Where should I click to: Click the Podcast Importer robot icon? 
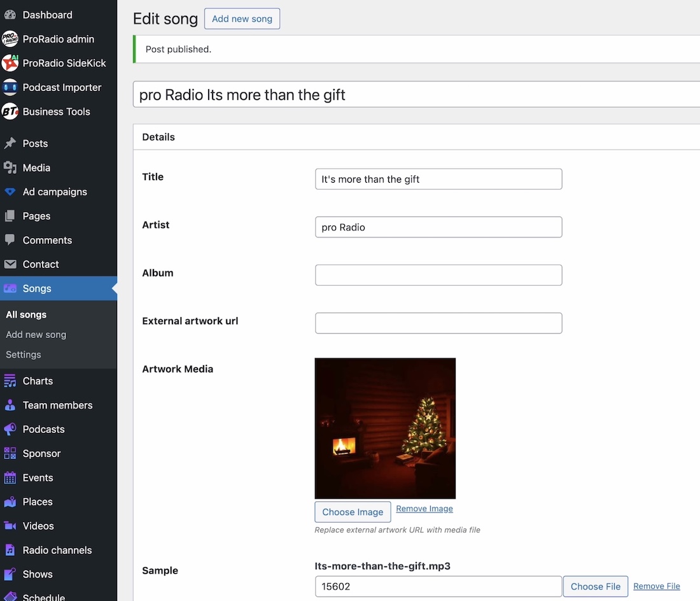[x=10, y=87]
